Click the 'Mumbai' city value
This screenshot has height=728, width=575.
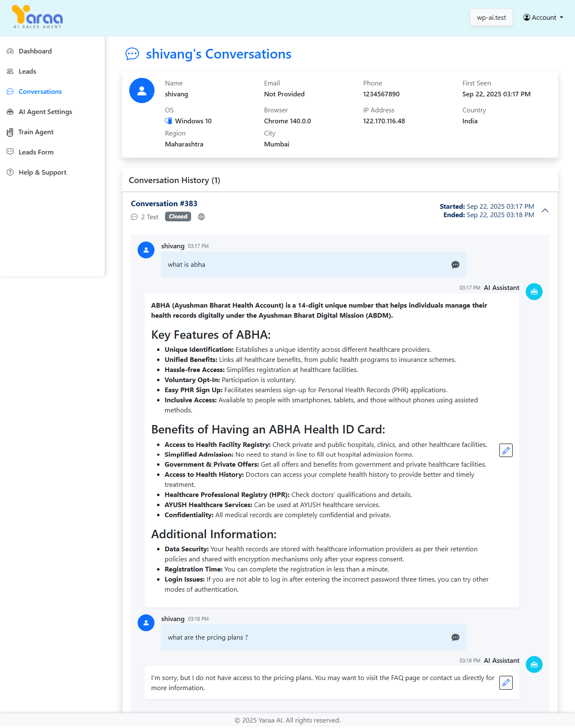(277, 144)
